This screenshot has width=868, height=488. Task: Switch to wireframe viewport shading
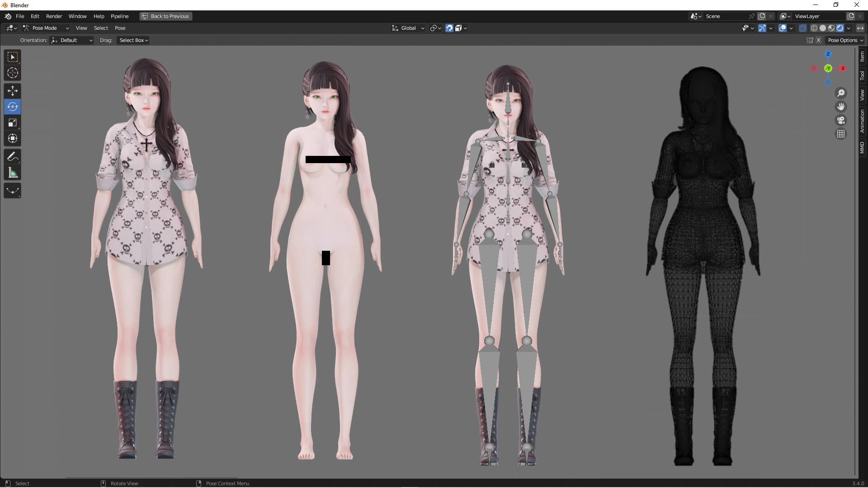pos(814,28)
